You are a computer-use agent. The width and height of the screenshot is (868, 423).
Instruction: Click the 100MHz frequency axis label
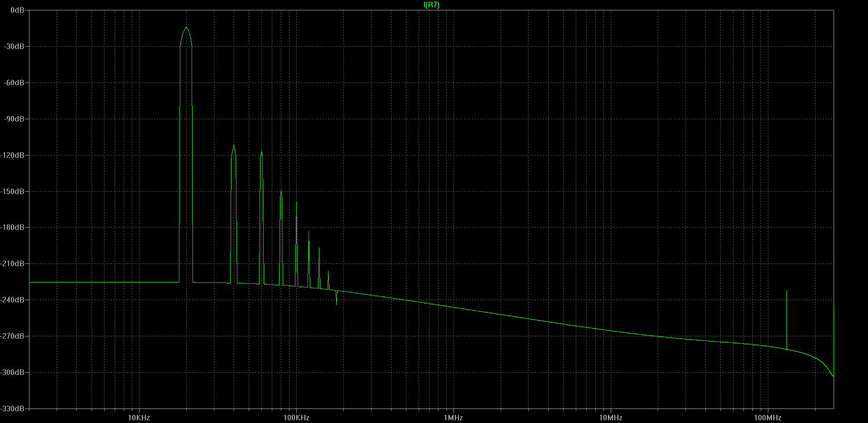coord(767,418)
